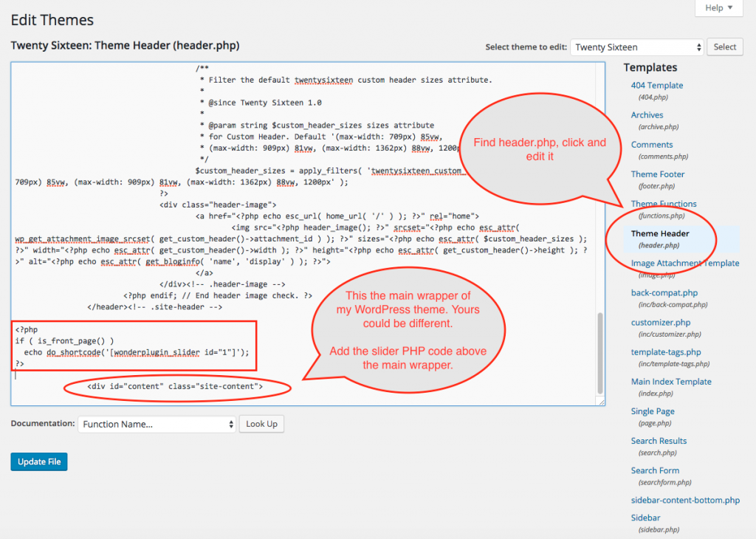Open the 'Function Name...' documentation dropdown

157,424
